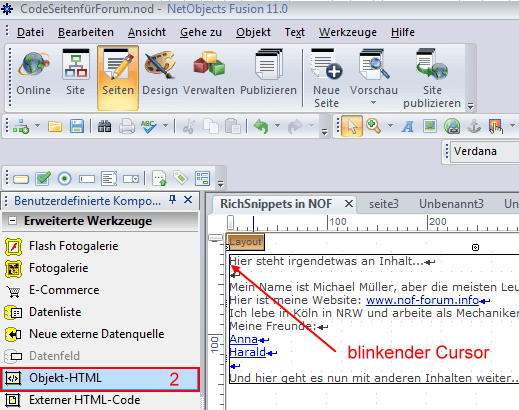The width and height of the screenshot is (519, 410).
Task: Click the copy icon
Action: pyautogui.click(x=211, y=127)
